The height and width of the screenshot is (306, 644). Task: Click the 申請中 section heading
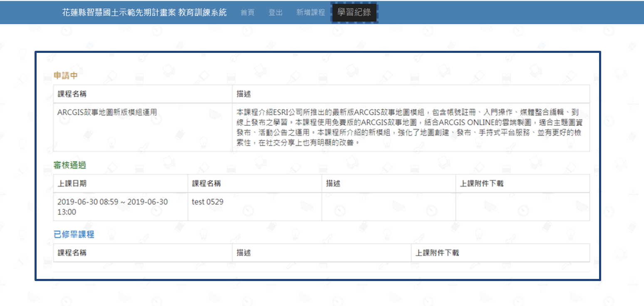pos(66,75)
